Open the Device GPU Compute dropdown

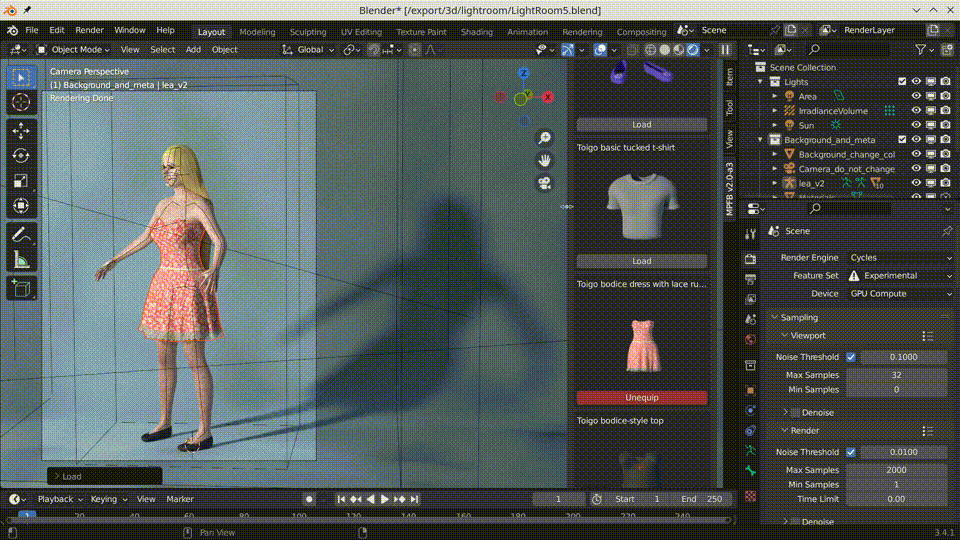tap(900, 294)
